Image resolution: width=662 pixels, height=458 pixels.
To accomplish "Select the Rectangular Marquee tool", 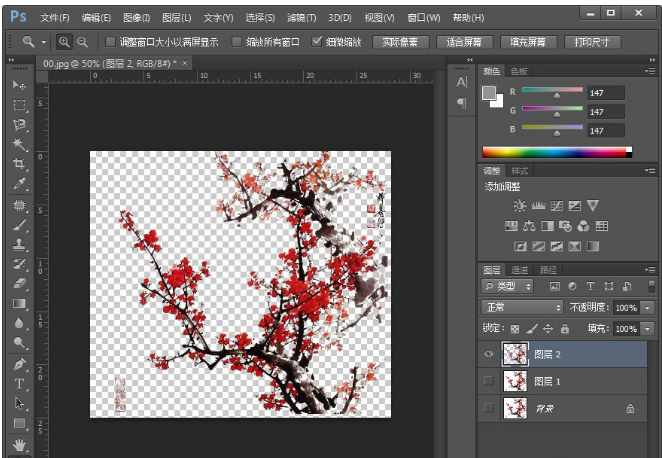I will pos(19,105).
